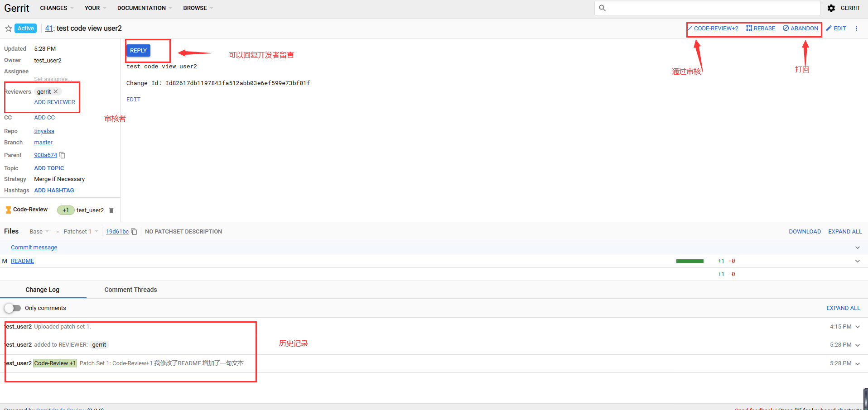Remove reviewer gerrit with the X icon

coord(56,91)
